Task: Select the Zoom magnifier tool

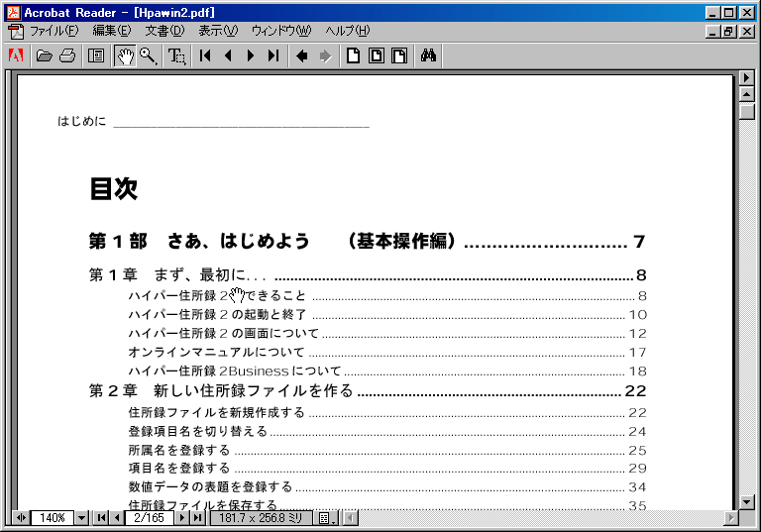Action: click(x=148, y=55)
